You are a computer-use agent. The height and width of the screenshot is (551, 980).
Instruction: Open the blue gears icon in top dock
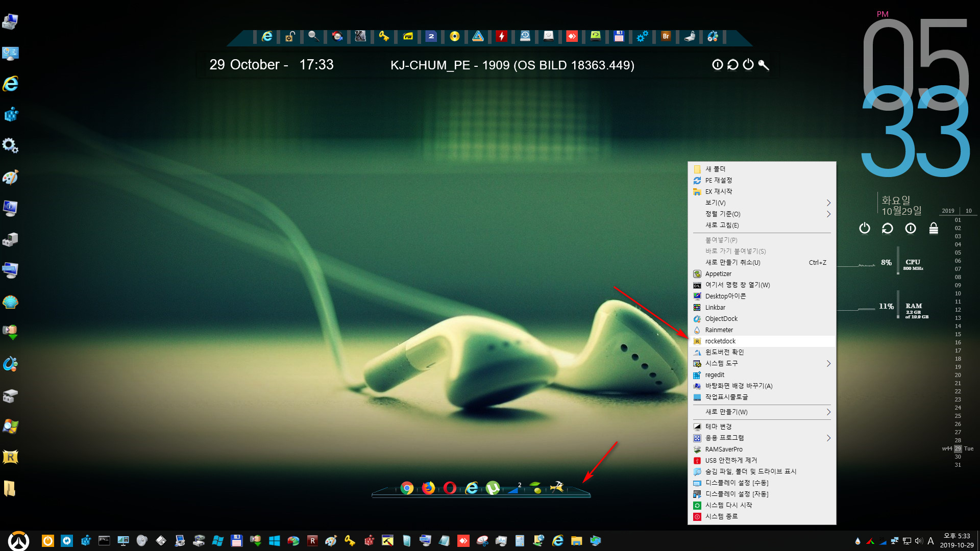(642, 36)
